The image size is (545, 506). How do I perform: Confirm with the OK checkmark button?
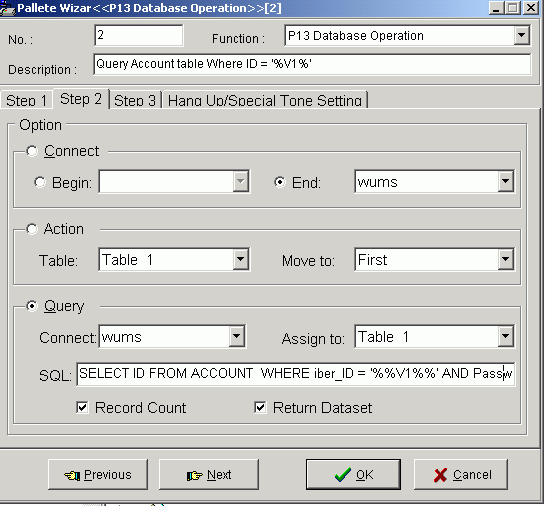pos(353,474)
